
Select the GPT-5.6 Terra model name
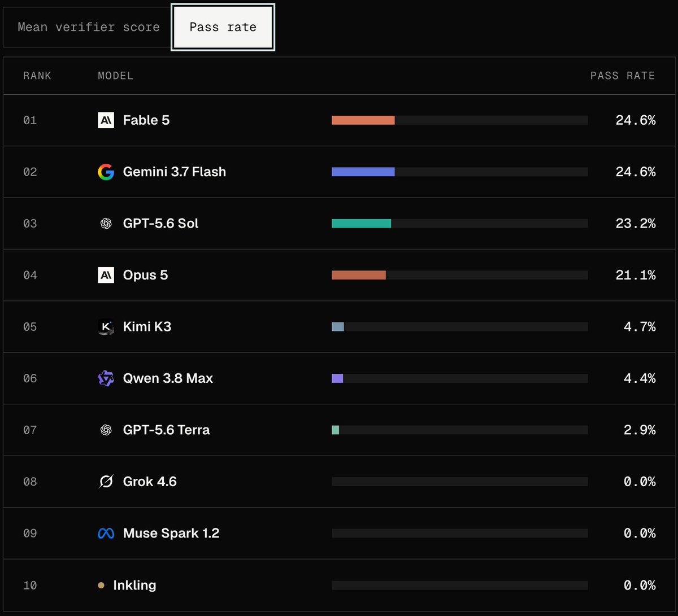pos(166,430)
